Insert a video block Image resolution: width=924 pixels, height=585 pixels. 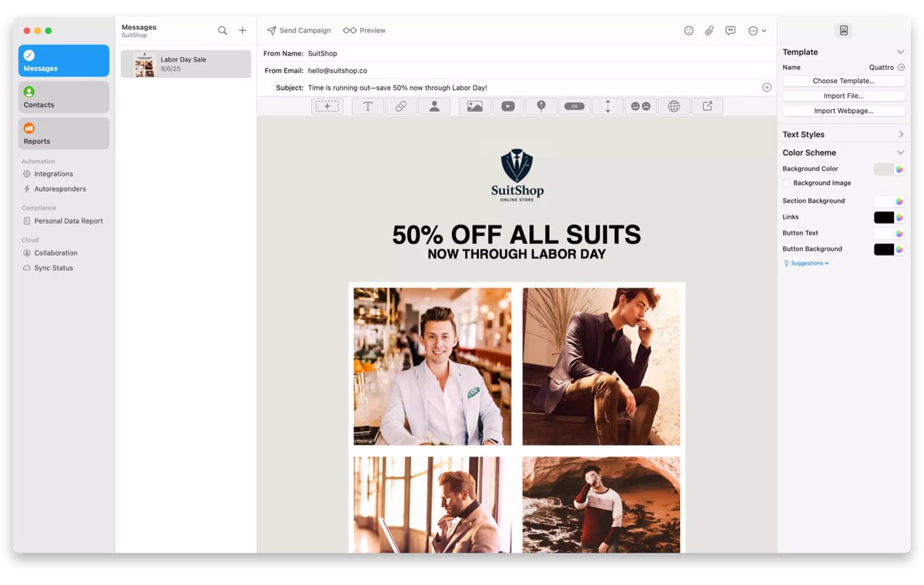pyautogui.click(x=508, y=105)
